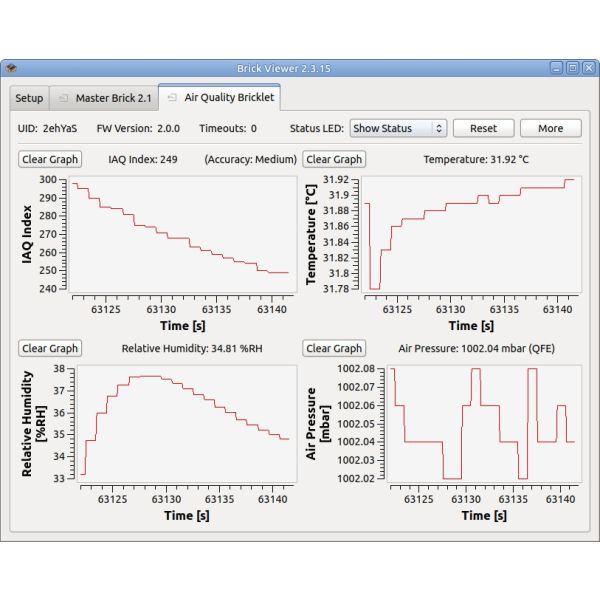Click the Brick Viewer app icon in title bar
The width and height of the screenshot is (600, 600).
tap(11, 68)
